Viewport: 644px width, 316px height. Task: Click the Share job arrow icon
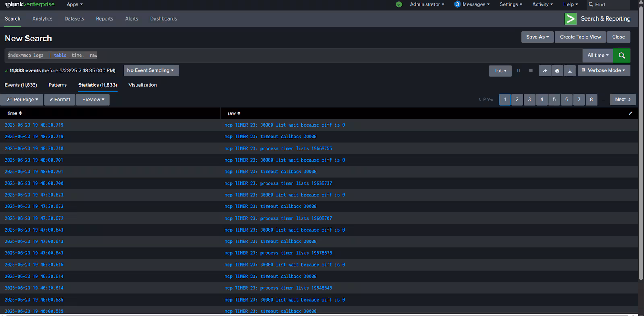545,71
